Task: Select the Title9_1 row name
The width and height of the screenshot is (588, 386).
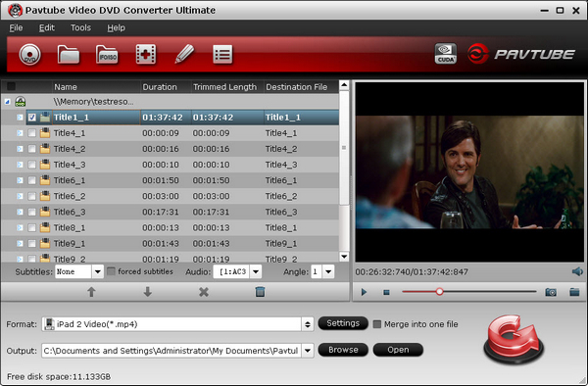Action: [x=70, y=244]
